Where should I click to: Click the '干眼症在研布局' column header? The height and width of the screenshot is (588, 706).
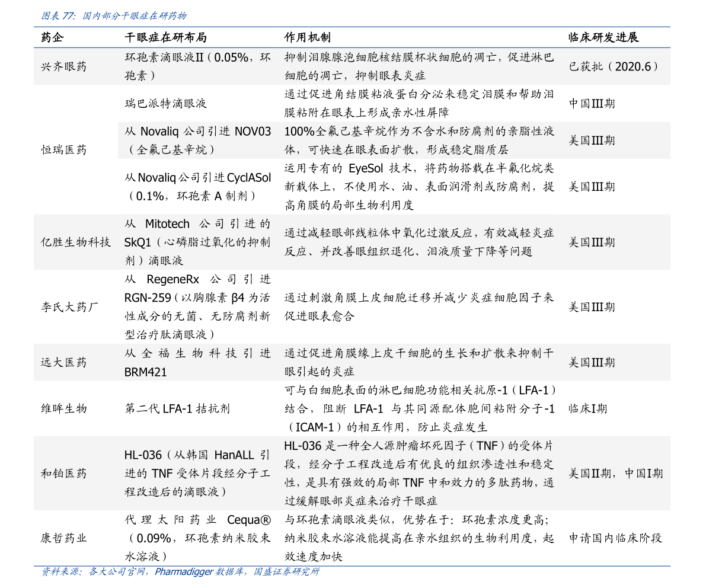166,37
